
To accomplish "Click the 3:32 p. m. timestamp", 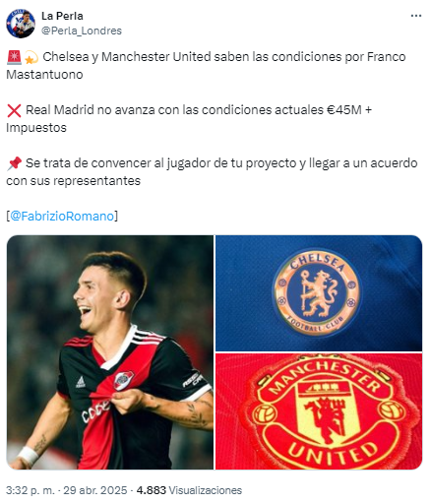I will (31, 490).
